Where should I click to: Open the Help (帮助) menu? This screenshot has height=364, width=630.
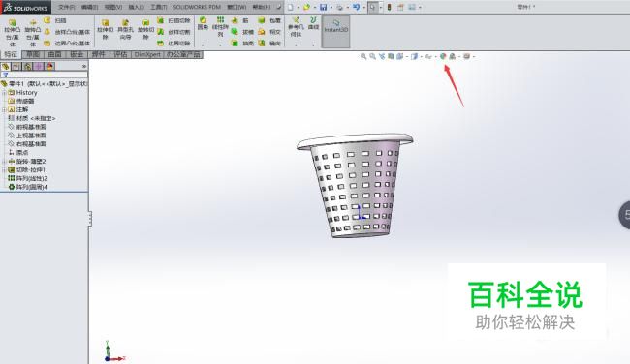261,7
